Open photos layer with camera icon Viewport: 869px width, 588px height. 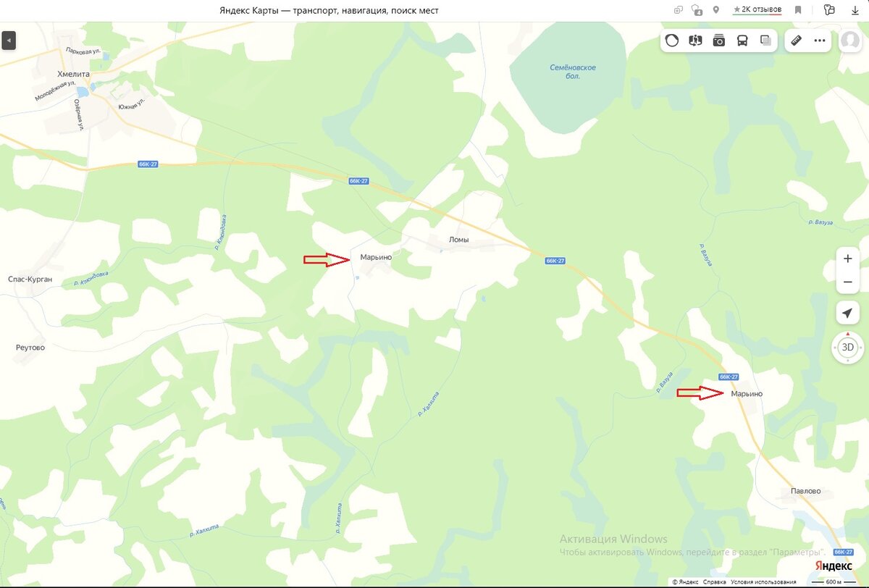click(x=719, y=41)
